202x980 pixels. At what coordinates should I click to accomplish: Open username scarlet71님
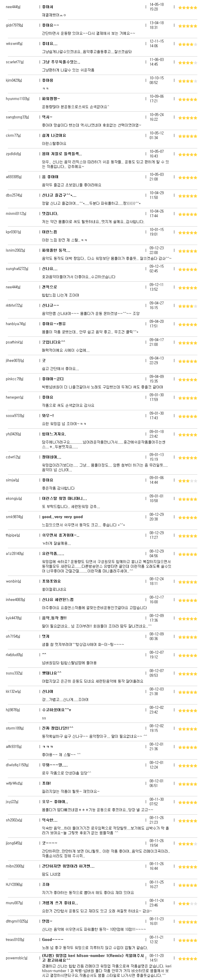click(x=15, y=62)
